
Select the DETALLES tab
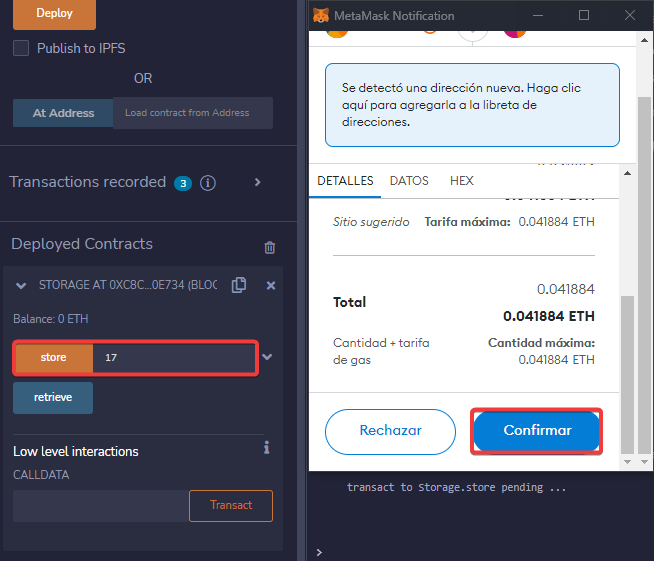(x=345, y=181)
